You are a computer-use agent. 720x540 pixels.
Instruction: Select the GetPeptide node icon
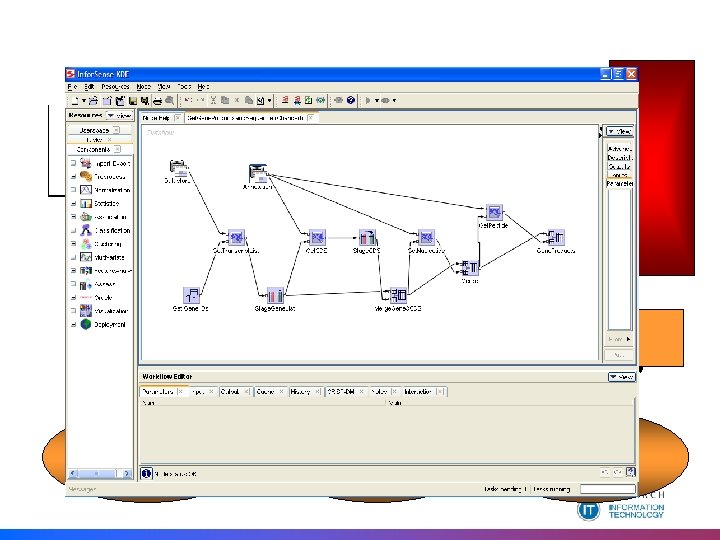pyautogui.click(x=494, y=212)
